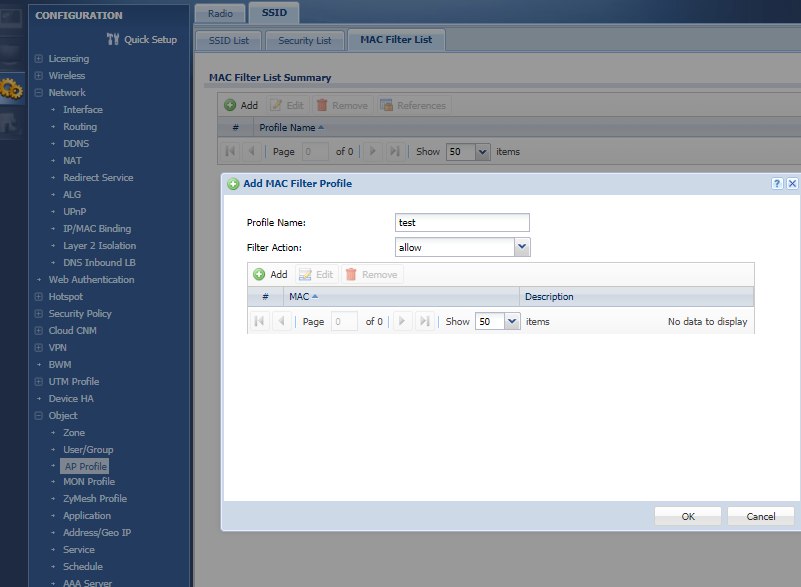Click the References icon in summary toolbar
Viewport: 801px width, 587px height.
point(386,105)
